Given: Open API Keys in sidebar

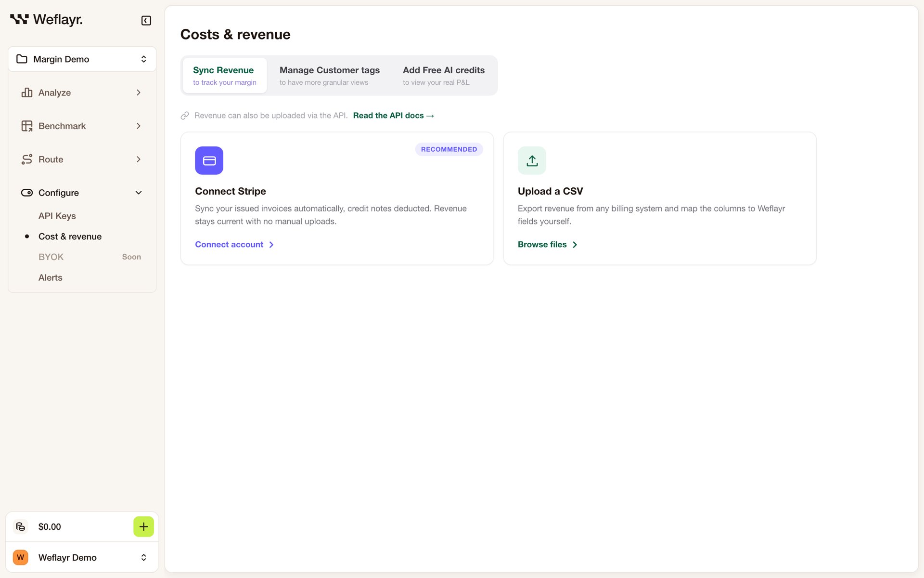Looking at the screenshot, I should pos(57,216).
